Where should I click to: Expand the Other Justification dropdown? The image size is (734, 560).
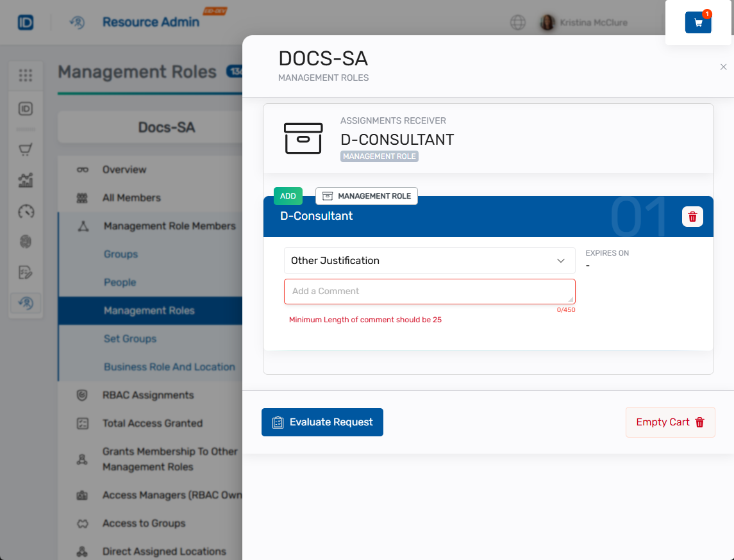click(x=430, y=261)
